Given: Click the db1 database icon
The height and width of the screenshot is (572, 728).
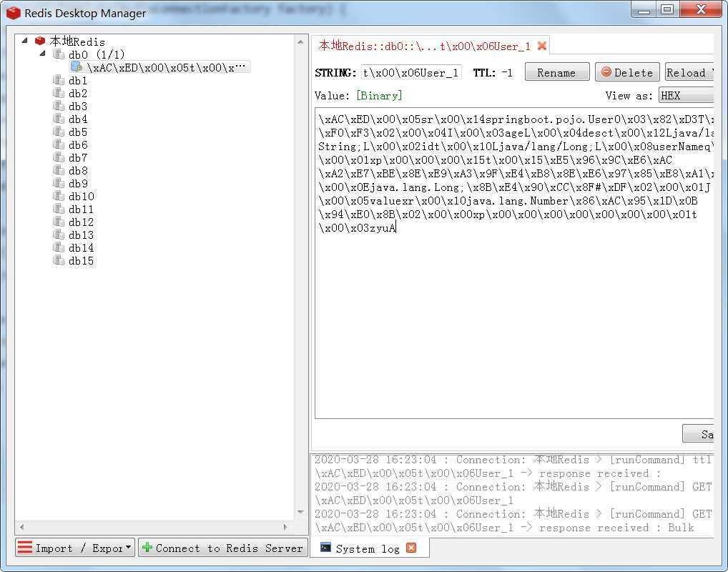Looking at the screenshot, I should tap(59, 80).
